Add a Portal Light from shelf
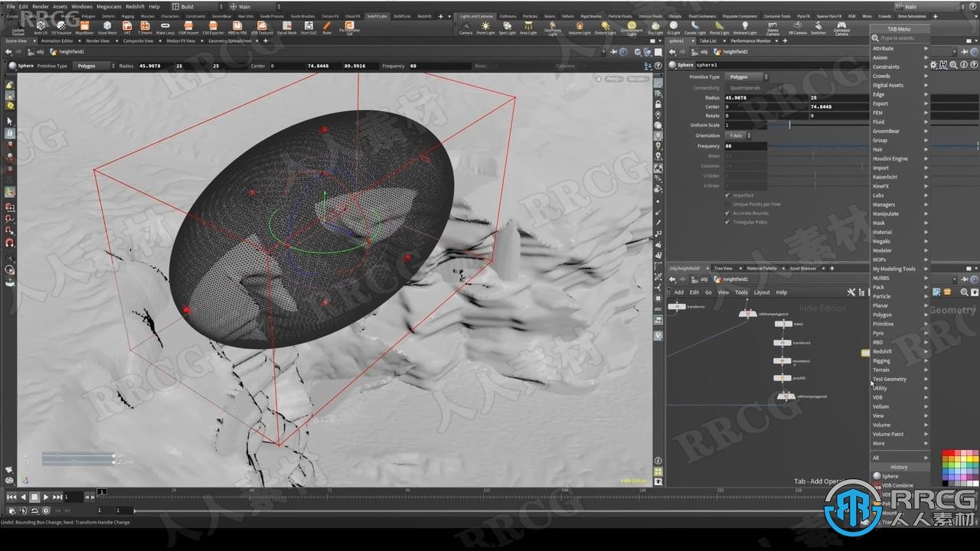This screenshot has width=980, height=551. pyautogui.click(x=719, y=28)
